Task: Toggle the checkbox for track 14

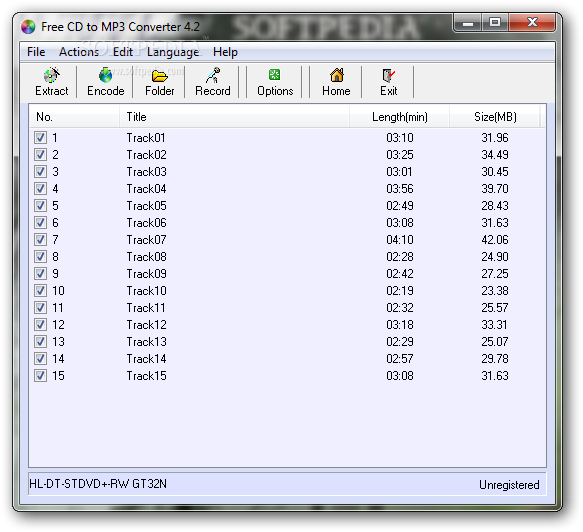Action: coord(40,359)
